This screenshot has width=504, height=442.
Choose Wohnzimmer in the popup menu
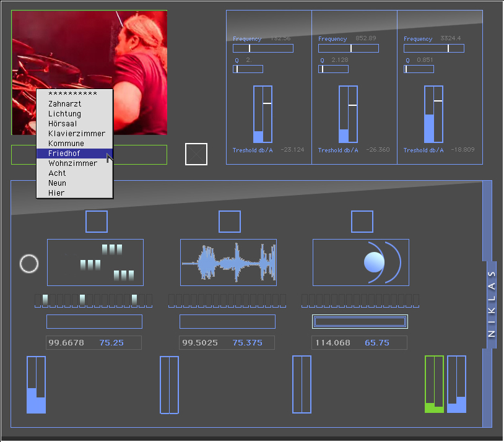point(74,163)
